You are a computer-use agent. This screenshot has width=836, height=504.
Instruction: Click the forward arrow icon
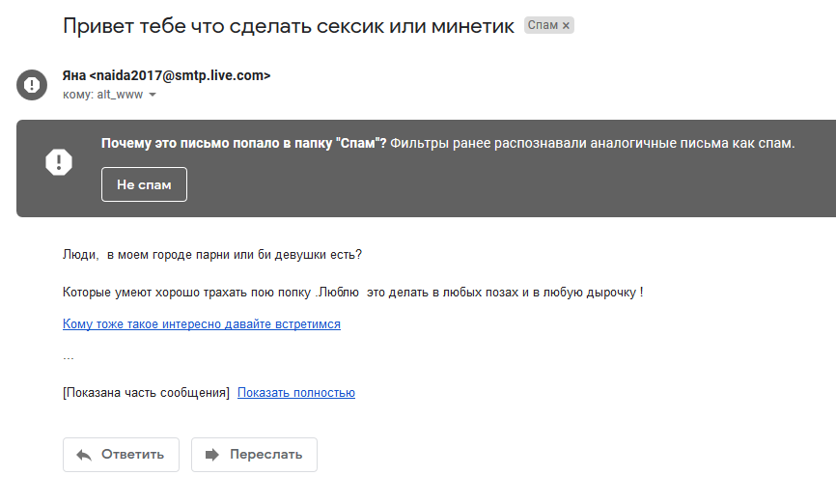(211, 455)
